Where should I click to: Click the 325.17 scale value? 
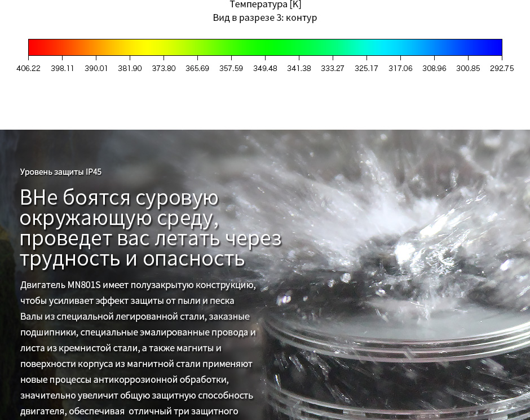click(x=366, y=68)
